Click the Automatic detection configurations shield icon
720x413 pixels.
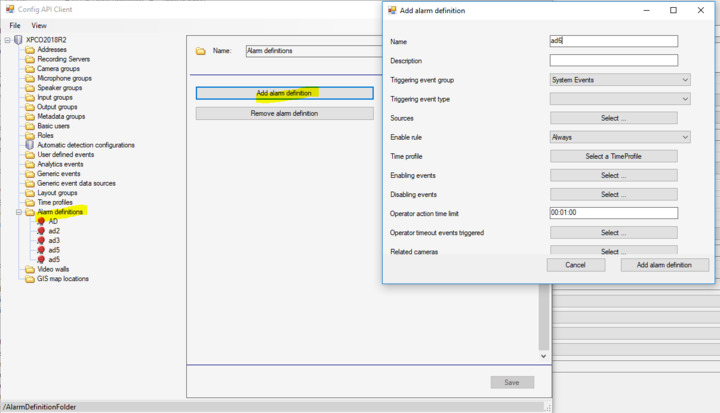click(29, 145)
